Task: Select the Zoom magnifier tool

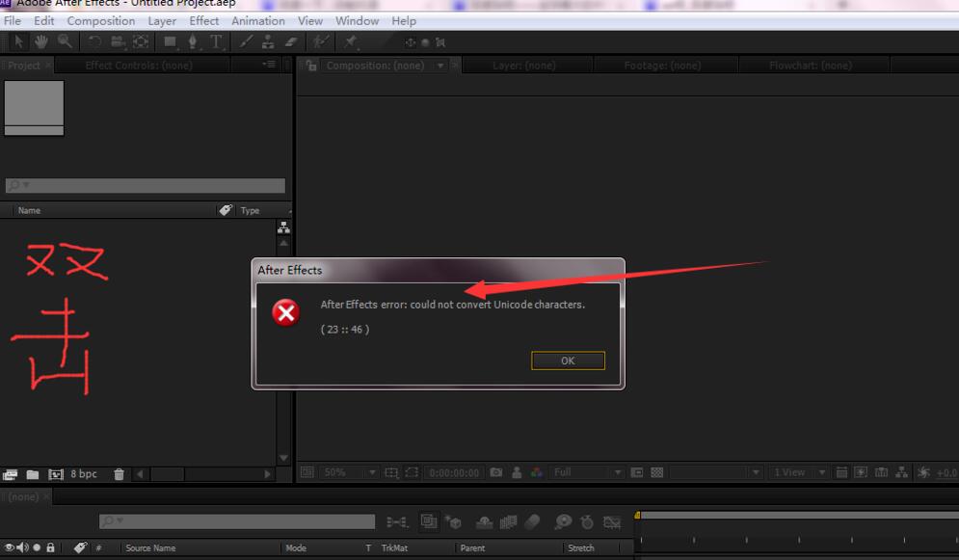Action: [x=65, y=41]
